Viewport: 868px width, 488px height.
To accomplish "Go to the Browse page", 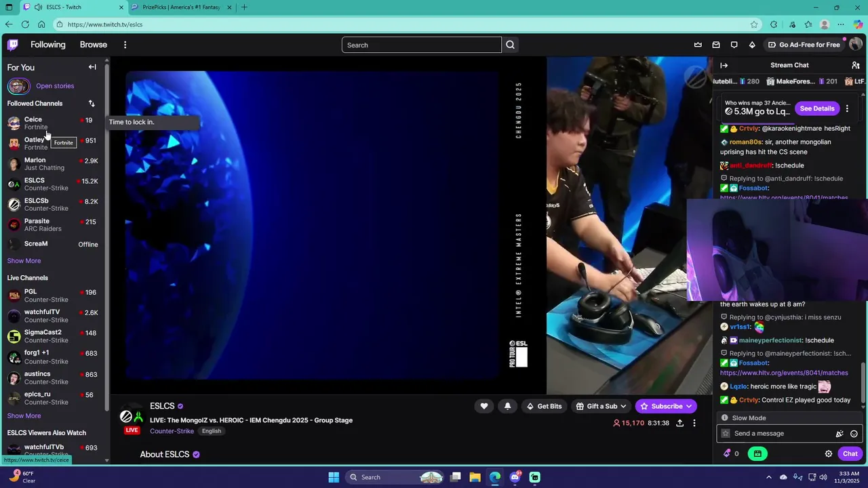I will pyautogui.click(x=94, y=45).
